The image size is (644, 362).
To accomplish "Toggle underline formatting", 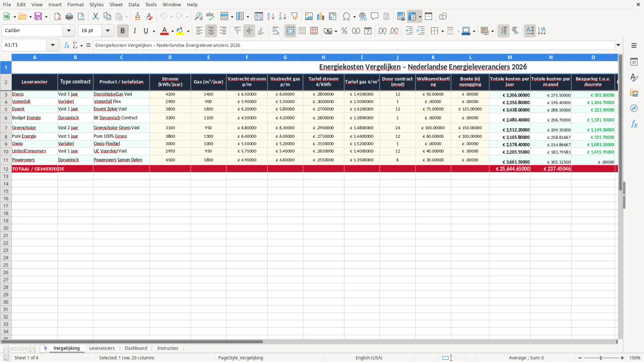I will [145, 31].
